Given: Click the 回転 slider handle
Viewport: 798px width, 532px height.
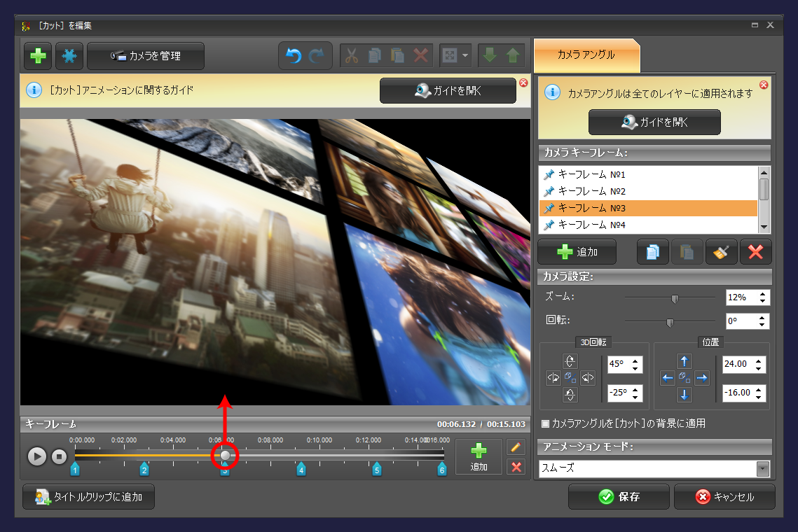Looking at the screenshot, I should click(670, 323).
